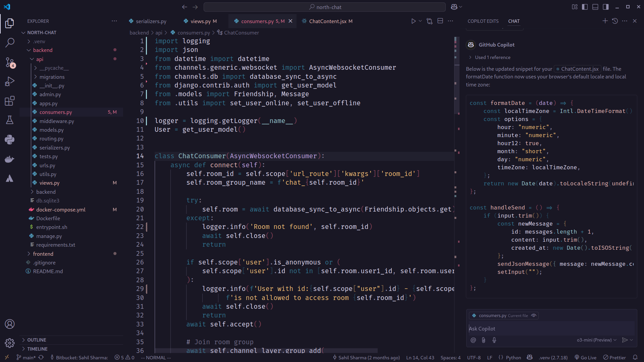Click the @ mention participant icon

pos(473,340)
